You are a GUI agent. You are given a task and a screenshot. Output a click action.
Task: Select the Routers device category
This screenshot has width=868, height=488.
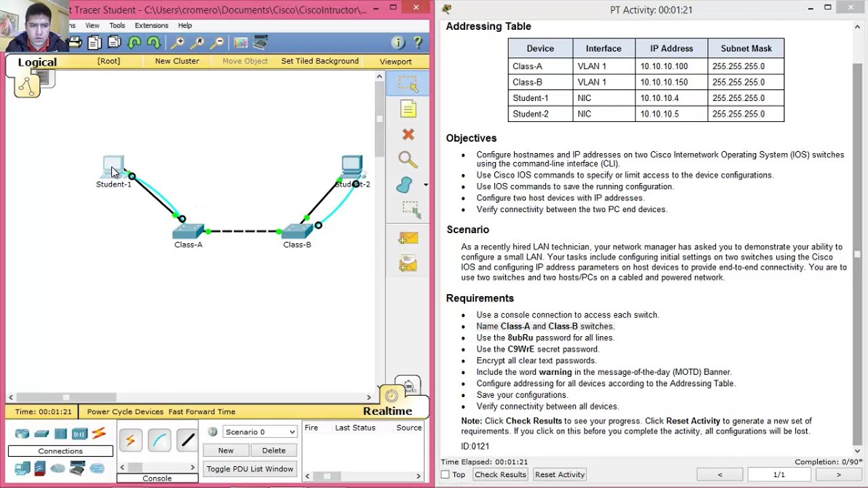[x=22, y=434]
